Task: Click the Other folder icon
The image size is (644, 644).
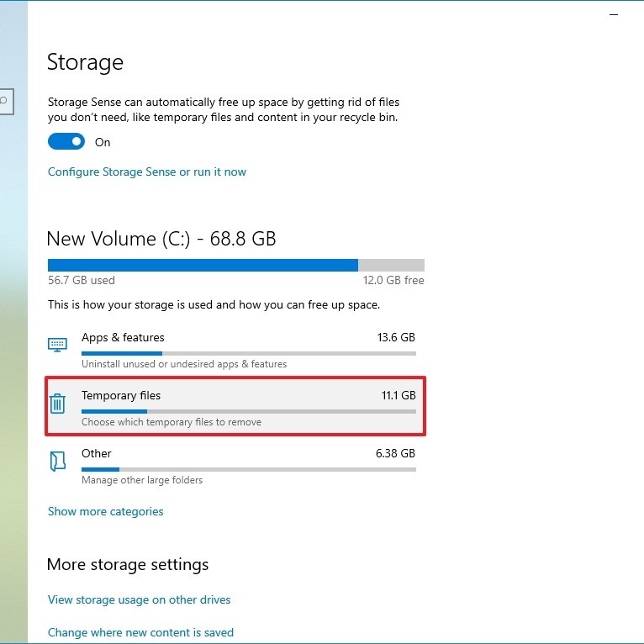Action: point(57,461)
